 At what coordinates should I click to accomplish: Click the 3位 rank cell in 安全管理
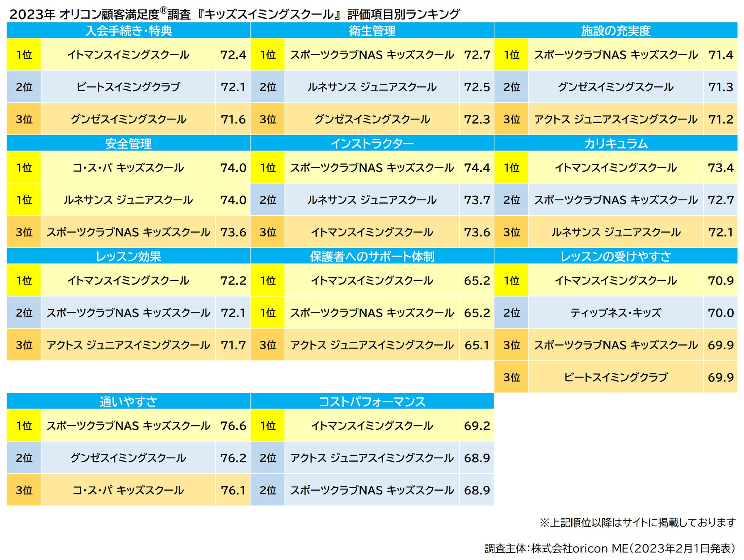pyautogui.click(x=24, y=232)
